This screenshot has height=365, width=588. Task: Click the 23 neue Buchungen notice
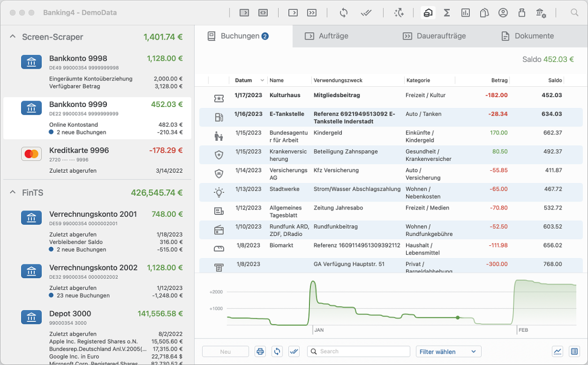click(83, 296)
